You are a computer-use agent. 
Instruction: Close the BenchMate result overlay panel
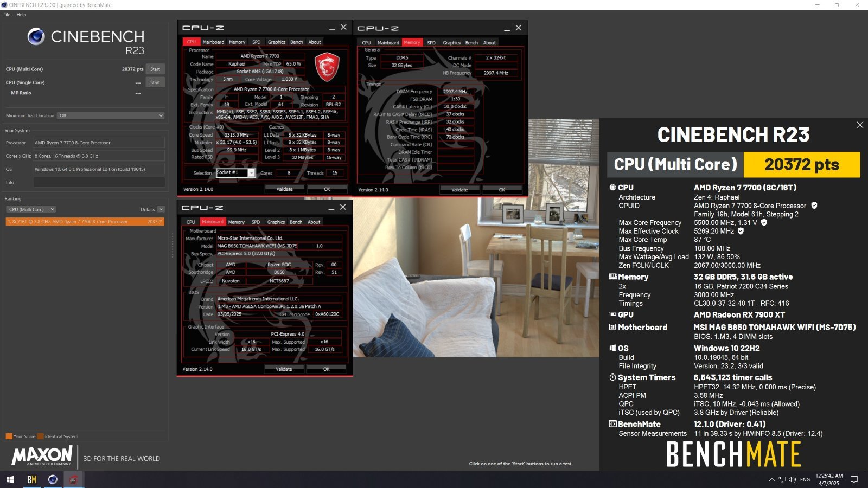(860, 125)
